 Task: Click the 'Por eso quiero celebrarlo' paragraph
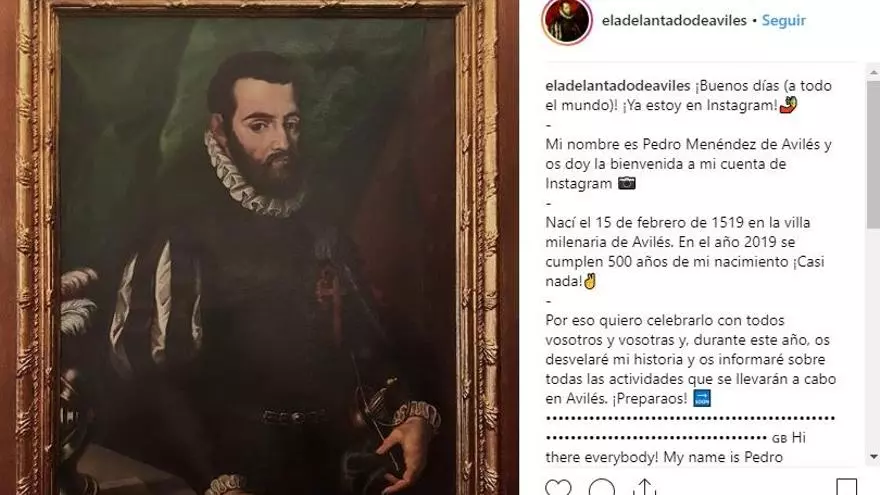point(690,359)
